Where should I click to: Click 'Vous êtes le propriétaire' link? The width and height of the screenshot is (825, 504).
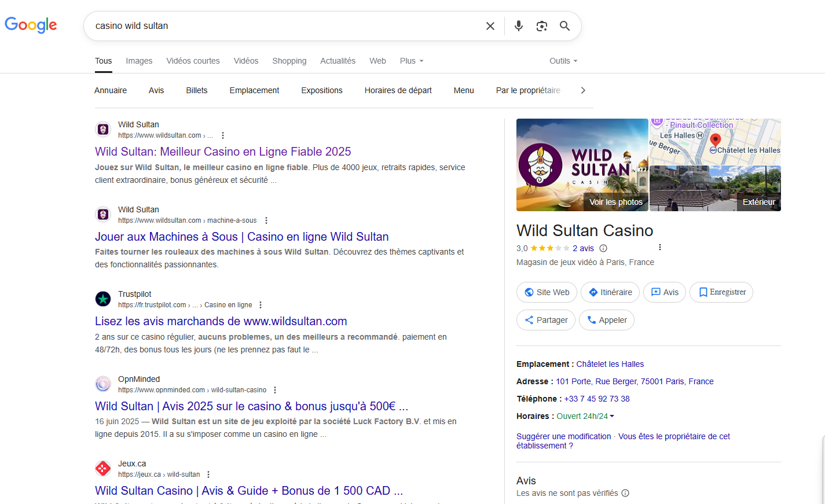[x=624, y=441]
